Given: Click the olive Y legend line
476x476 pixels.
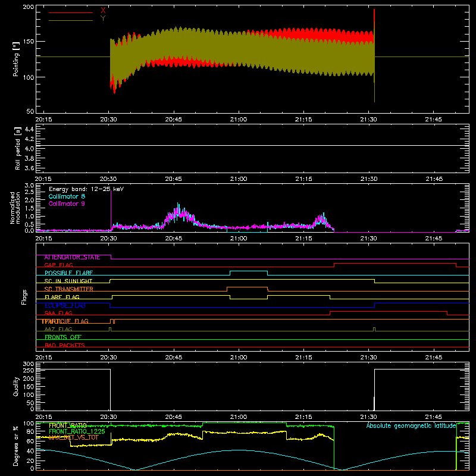Looking at the screenshot, I should coord(71,20).
